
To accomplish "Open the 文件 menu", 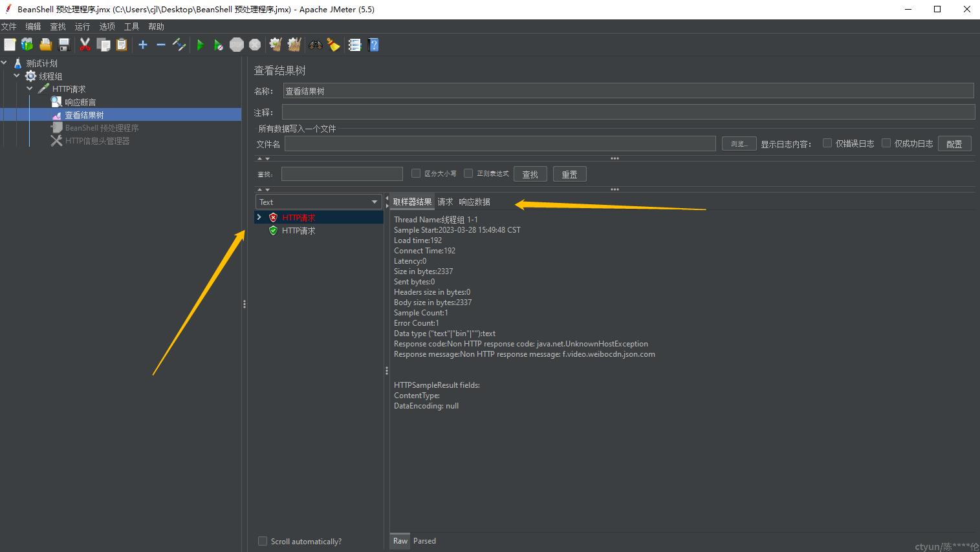I will coord(8,27).
